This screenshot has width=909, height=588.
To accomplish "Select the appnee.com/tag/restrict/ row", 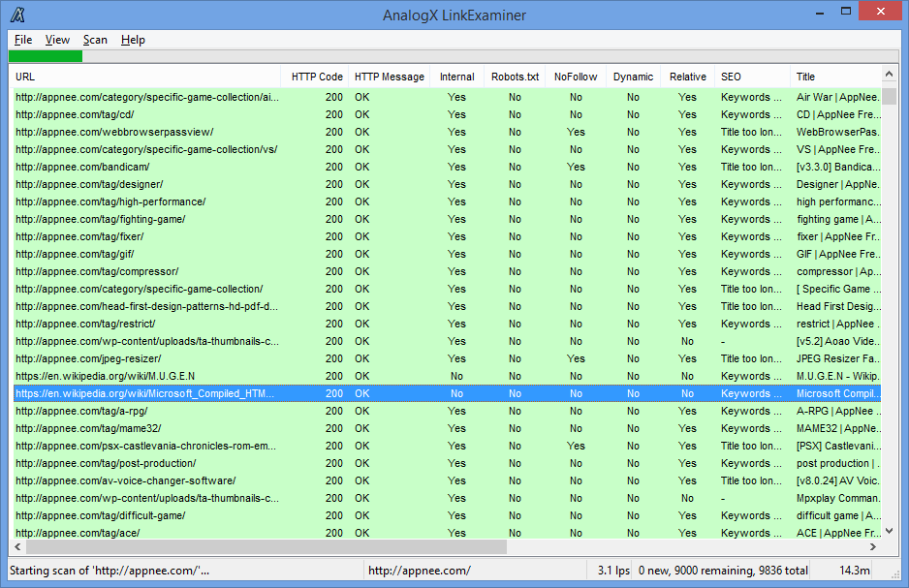I will (447, 324).
